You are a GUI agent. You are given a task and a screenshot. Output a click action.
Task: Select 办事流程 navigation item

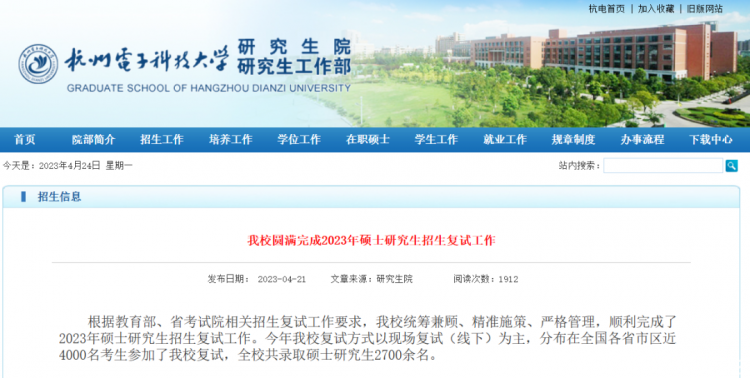(x=642, y=140)
